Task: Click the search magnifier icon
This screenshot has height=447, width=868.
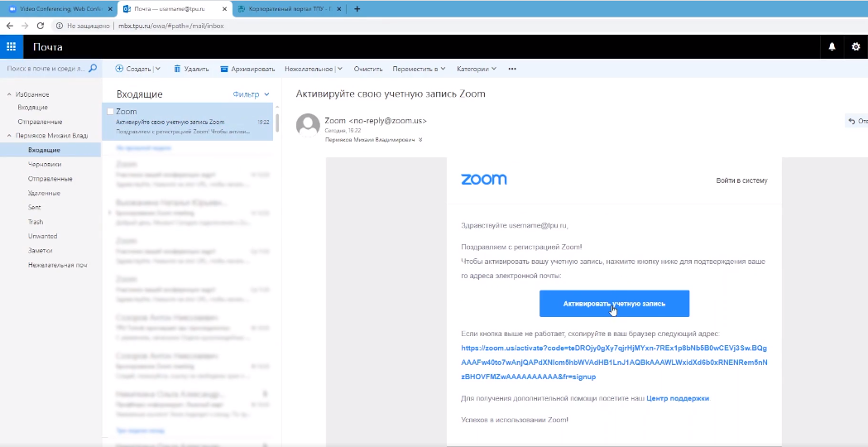Action: click(x=93, y=69)
